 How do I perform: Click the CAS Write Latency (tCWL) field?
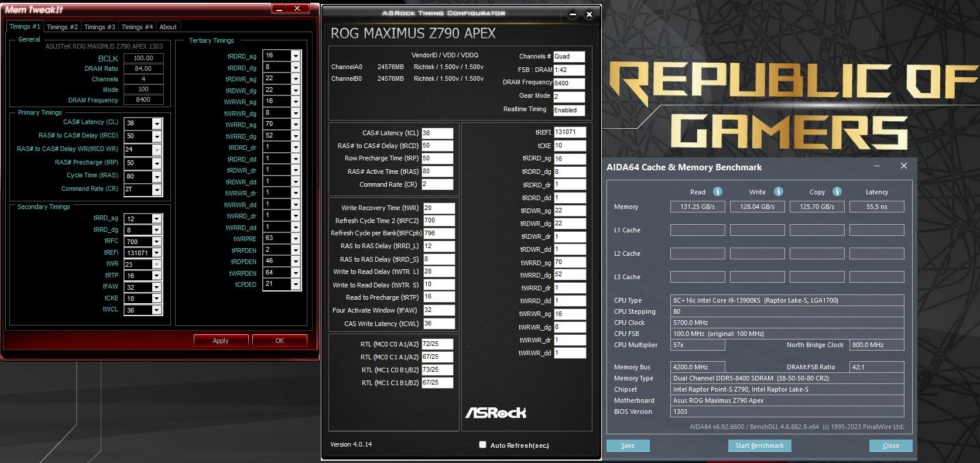(x=438, y=323)
